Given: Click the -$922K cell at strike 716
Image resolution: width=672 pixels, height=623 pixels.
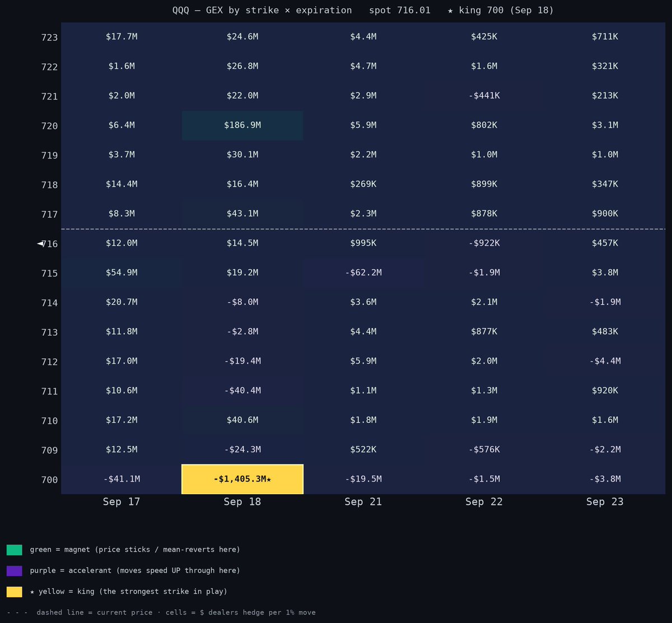Looking at the screenshot, I should coord(484,243).
